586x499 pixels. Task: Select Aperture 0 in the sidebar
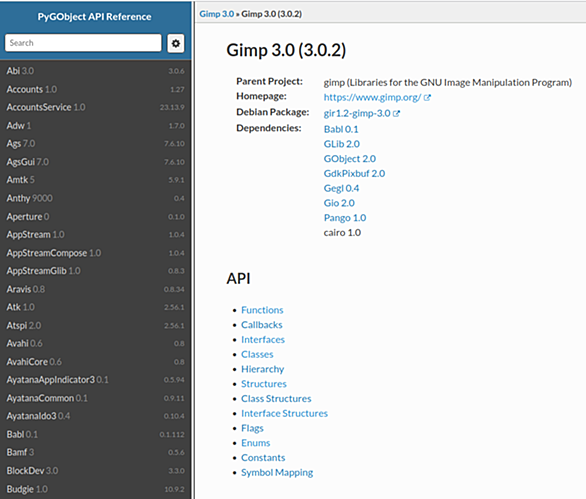[95, 217]
